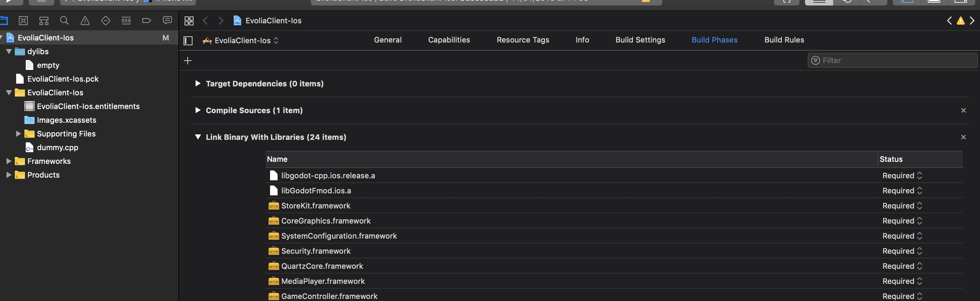The image size is (980, 301).
Task: Change Required status for SystemConfiguration.framework
Action: tap(902, 236)
